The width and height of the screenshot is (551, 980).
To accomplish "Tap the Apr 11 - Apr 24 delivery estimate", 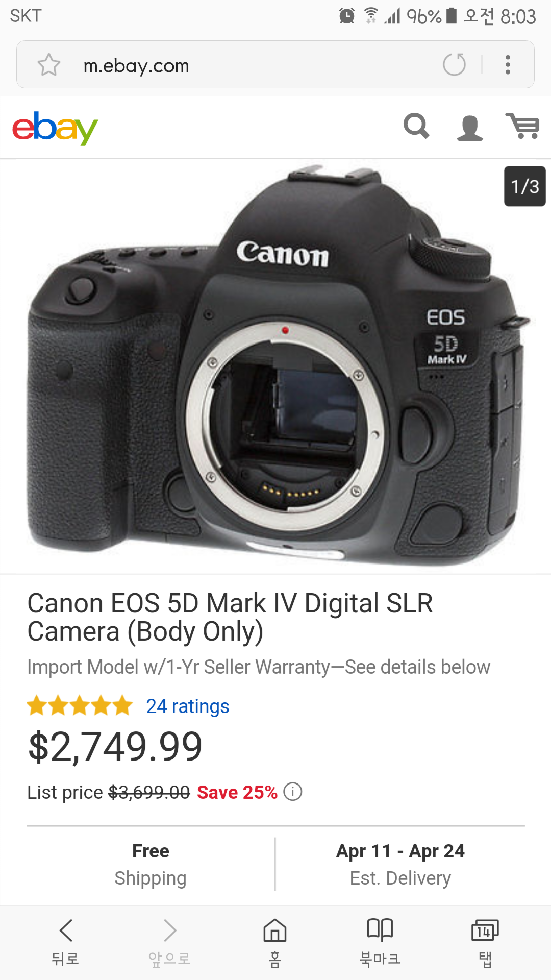I will (400, 864).
